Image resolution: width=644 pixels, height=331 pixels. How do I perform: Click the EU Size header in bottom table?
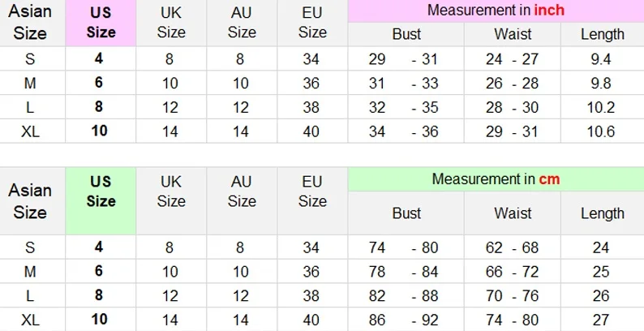point(312,191)
